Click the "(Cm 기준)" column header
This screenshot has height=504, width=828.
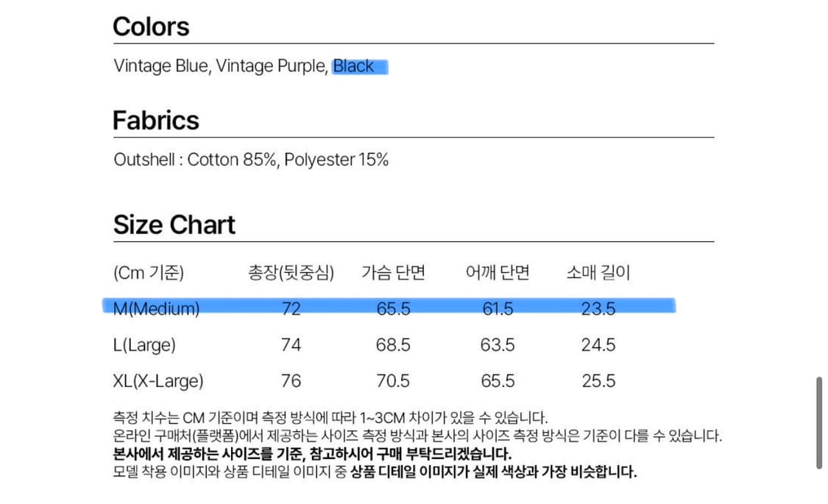(x=149, y=273)
